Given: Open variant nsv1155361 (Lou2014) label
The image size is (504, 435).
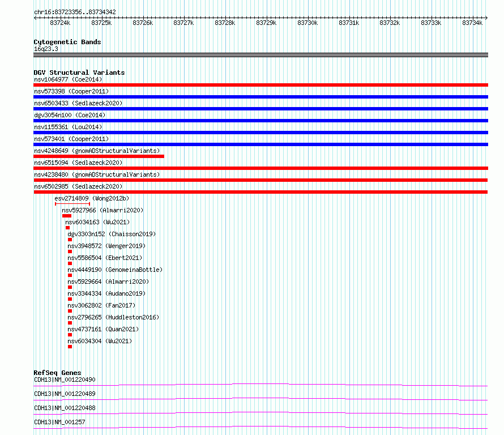Looking at the screenshot, I should pos(68,127).
